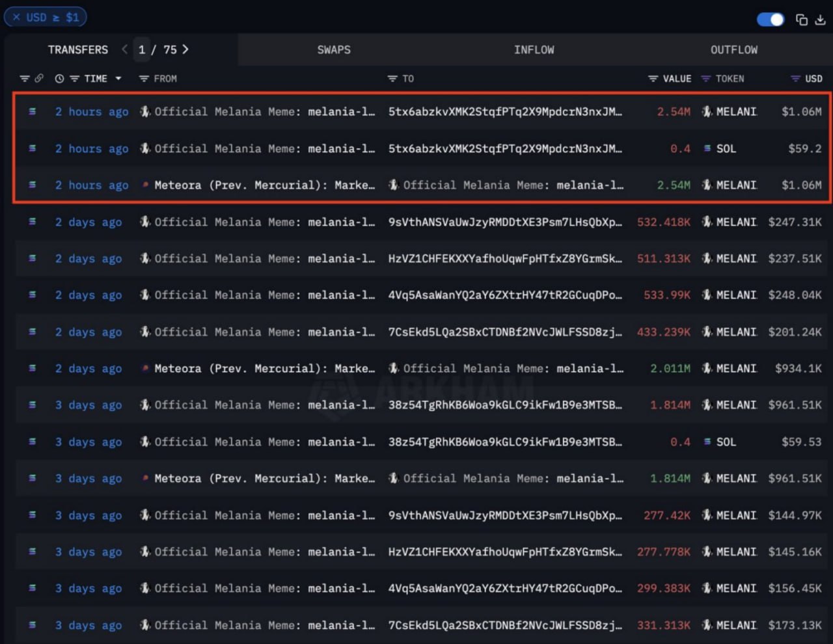Go to next page of transfers
Screen dimensions: 833x644
point(185,49)
